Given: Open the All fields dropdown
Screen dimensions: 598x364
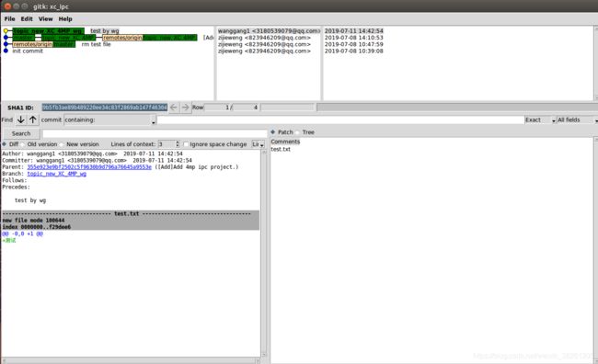Looking at the screenshot, I should [578, 119].
